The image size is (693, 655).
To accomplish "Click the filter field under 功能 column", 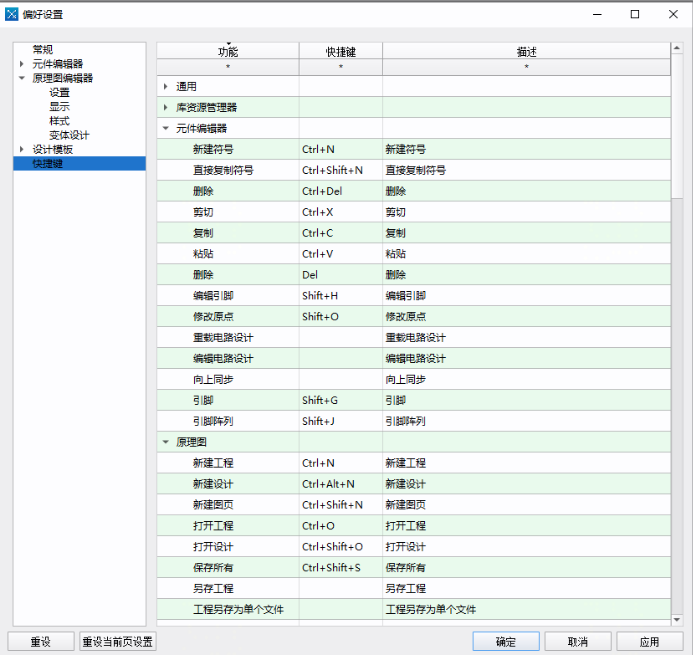I will (228, 67).
